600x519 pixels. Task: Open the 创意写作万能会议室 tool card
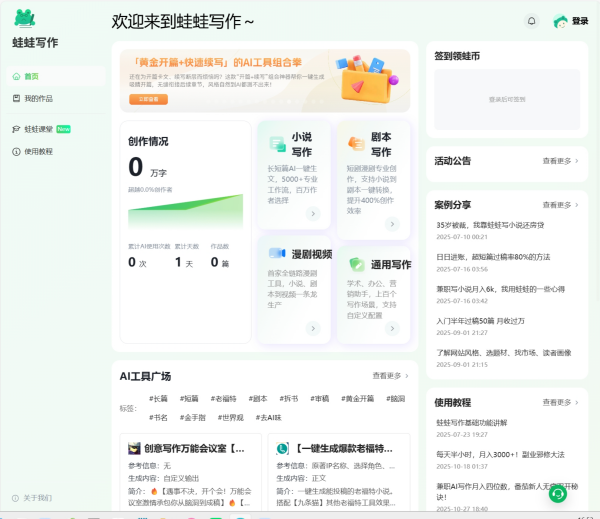tap(193, 449)
